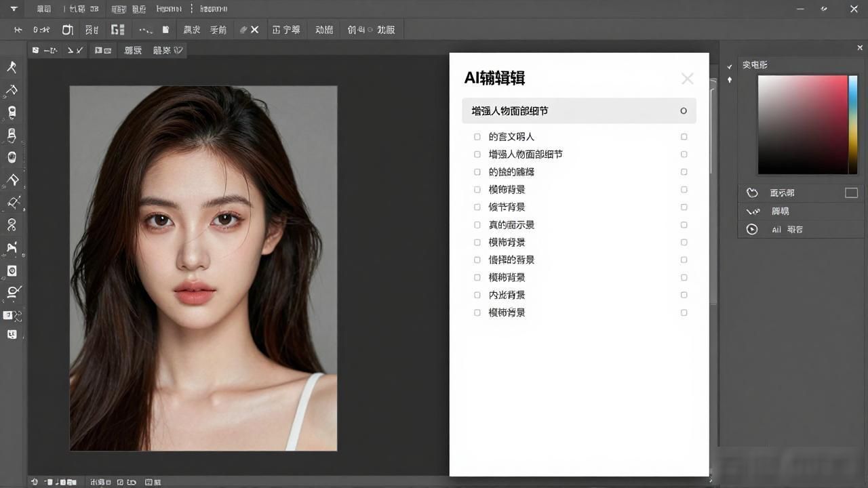Viewport: 868px width, 488px height.
Task: Click the painter's palette icon in right panel
Action: tap(752, 193)
